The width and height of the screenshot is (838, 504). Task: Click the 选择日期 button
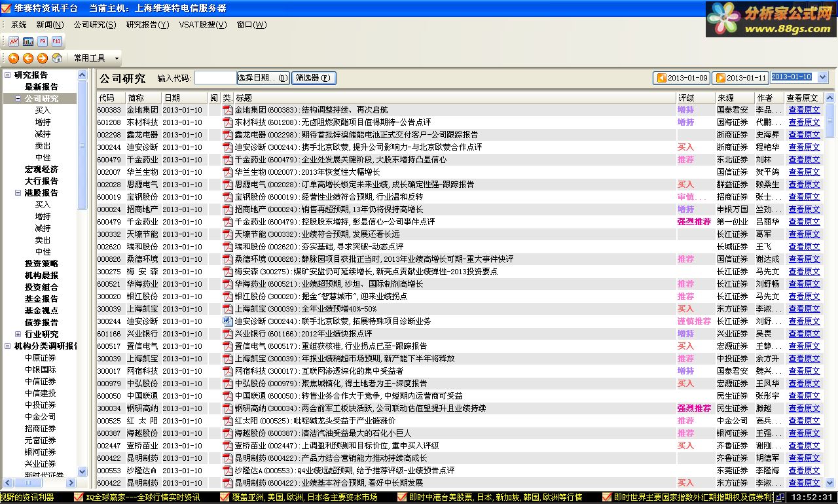tap(263, 78)
